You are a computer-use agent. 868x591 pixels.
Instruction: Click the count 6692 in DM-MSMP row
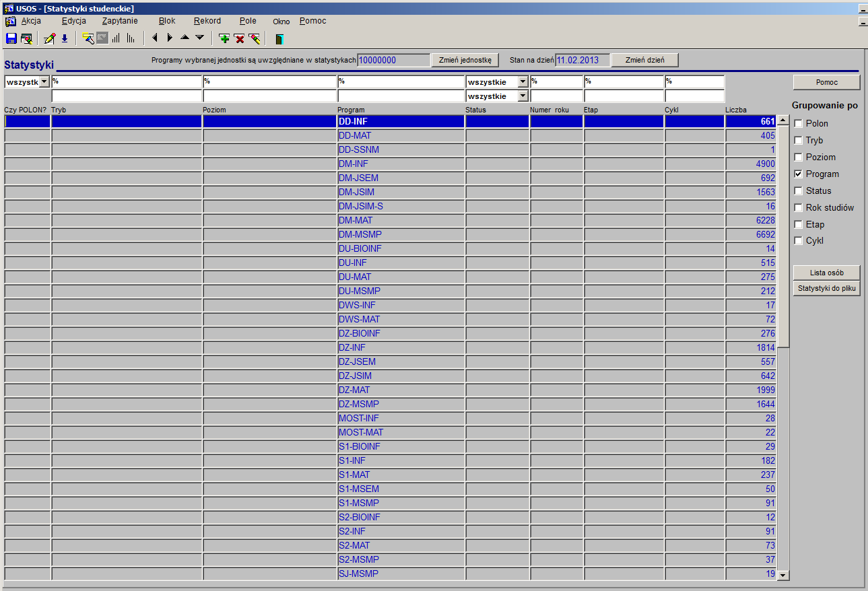click(766, 234)
